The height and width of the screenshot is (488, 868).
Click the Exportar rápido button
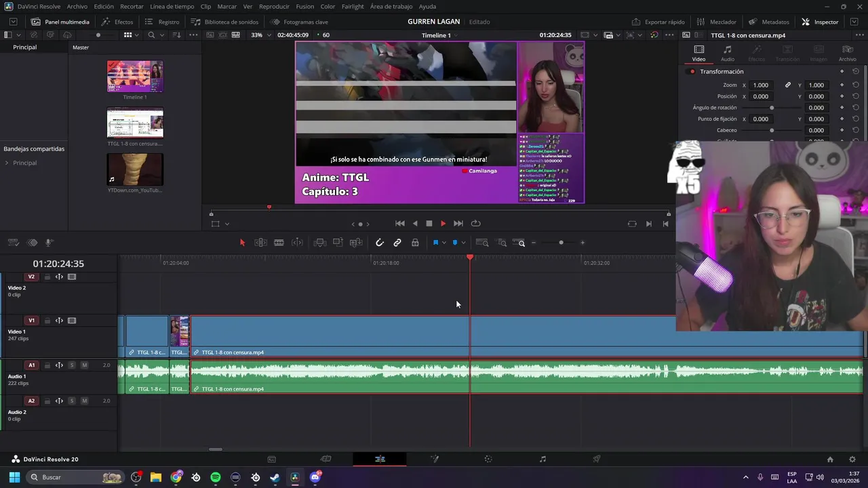[658, 22]
